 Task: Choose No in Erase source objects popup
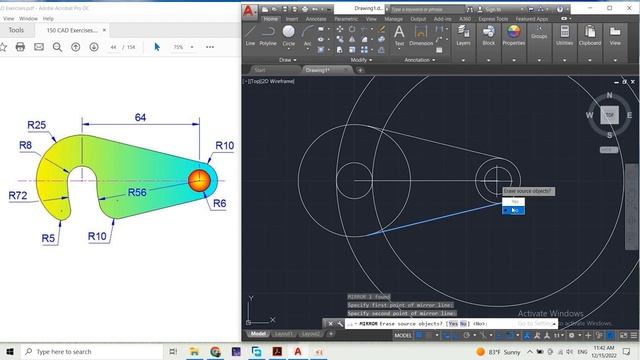pyautogui.click(x=513, y=210)
